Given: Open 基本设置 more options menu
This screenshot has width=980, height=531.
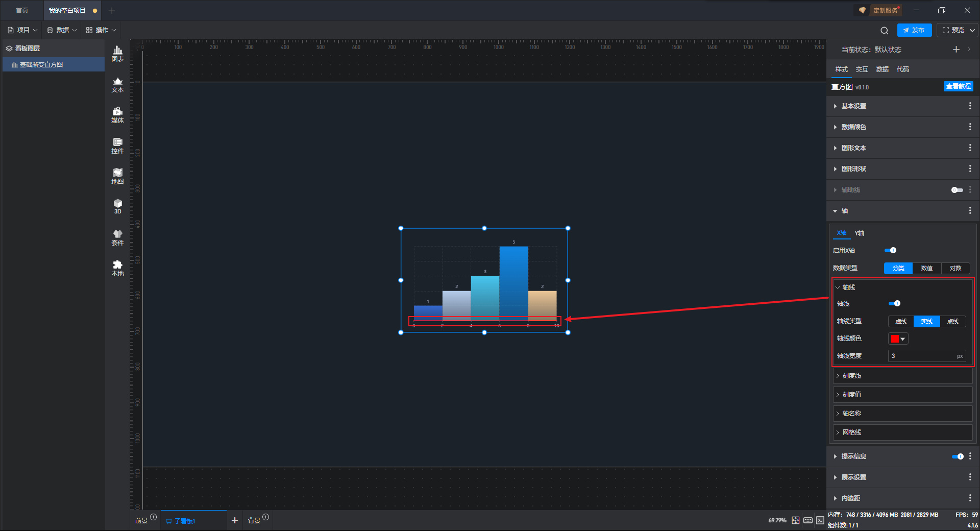Looking at the screenshot, I should pos(970,106).
